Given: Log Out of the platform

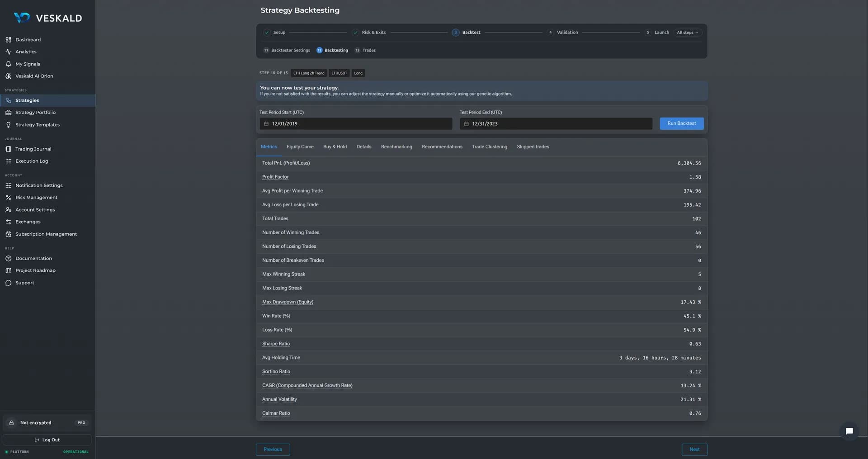Looking at the screenshot, I should point(47,440).
